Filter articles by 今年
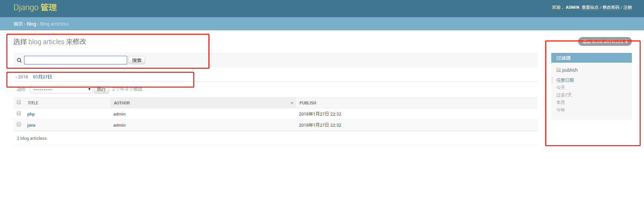Viewport: 644px width, 223px height. (x=560, y=110)
